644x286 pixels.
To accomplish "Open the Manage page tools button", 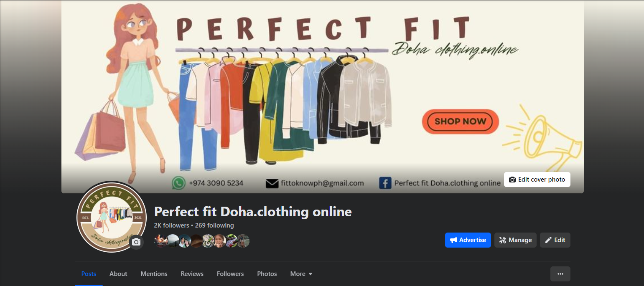I will coord(515,240).
